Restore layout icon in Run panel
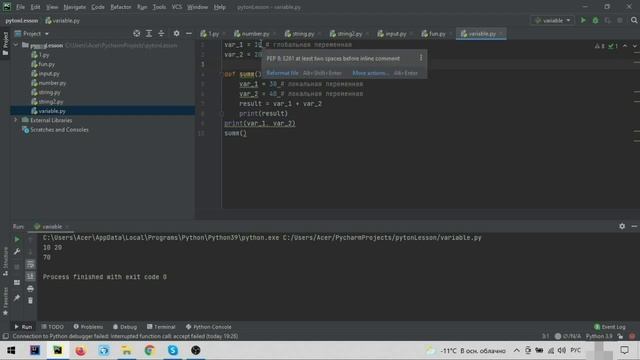640x360 pixels. coord(17,282)
